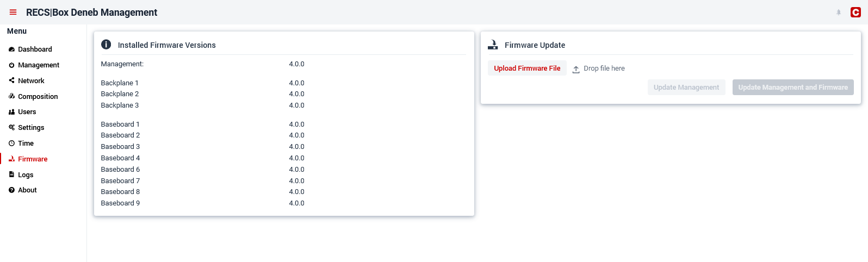This screenshot has height=262, width=868.
Task: Click the Update Management button
Action: [x=686, y=88]
